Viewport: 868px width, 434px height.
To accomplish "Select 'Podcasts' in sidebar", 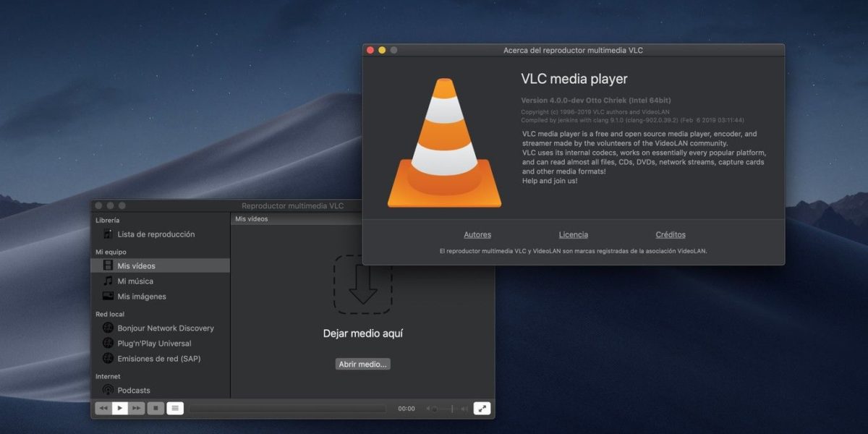I will click(134, 391).
